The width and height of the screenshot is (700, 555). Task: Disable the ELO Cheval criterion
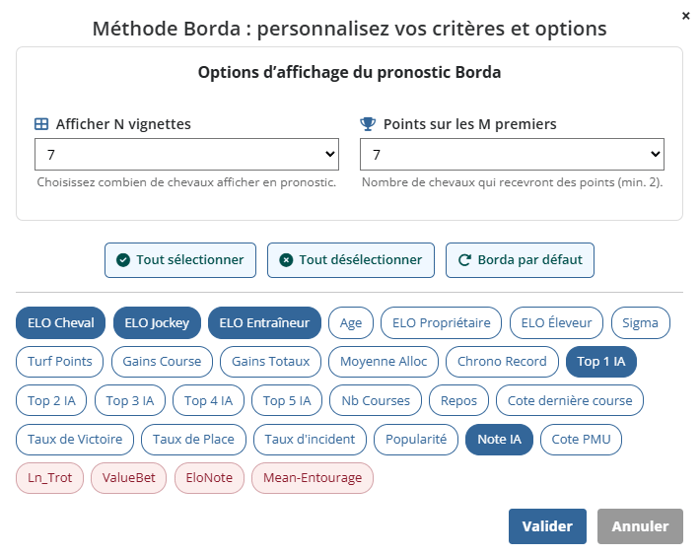[61, 323]
